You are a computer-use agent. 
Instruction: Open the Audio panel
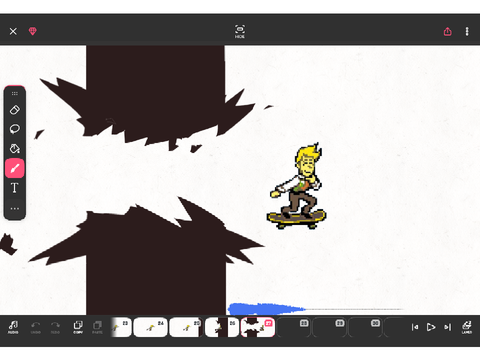tap(13, 327)
